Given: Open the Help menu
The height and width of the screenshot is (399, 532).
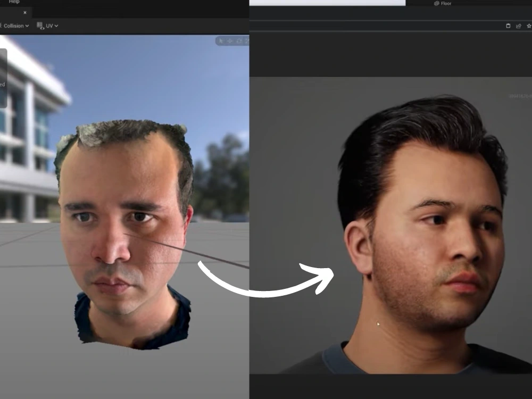Looking at the screenshot, I should coord(14,2).
